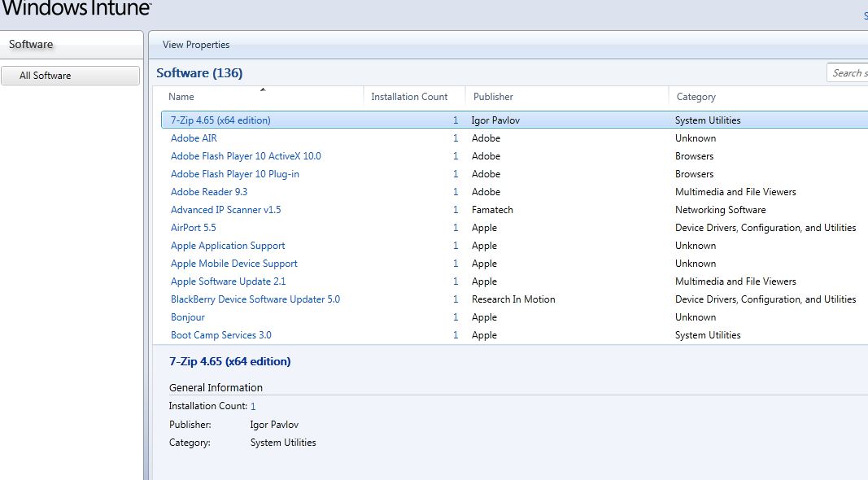Click Adobe publisher in Adobe Reader row
The width and height of the screenshot is (868, 480).
pos(486,192)
